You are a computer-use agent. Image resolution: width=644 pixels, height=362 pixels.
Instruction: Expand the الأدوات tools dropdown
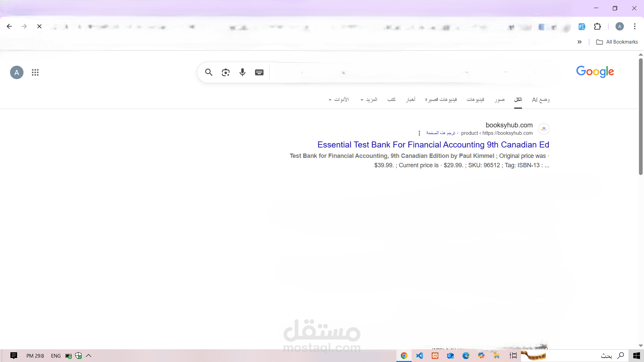[339, 100]
